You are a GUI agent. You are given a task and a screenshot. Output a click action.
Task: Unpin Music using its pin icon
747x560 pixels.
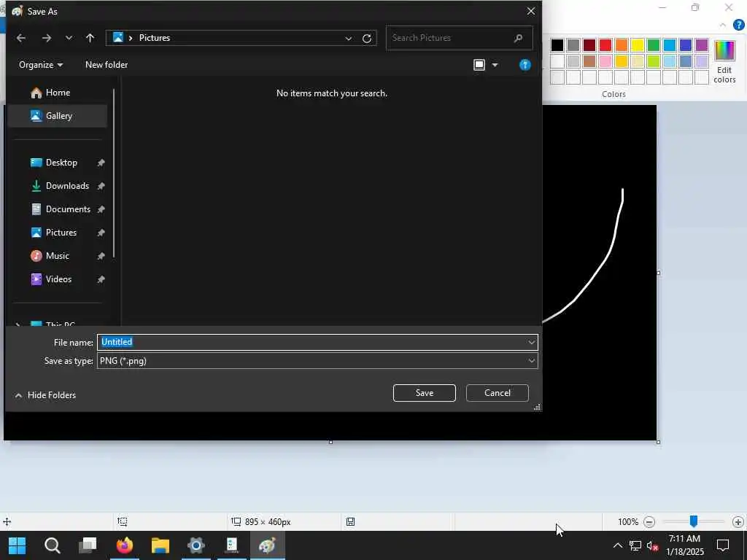coord(101,256)
